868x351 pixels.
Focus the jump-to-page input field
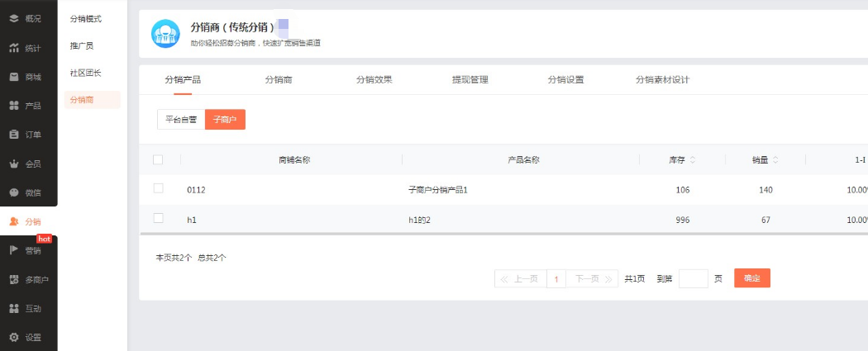[693, 278]
